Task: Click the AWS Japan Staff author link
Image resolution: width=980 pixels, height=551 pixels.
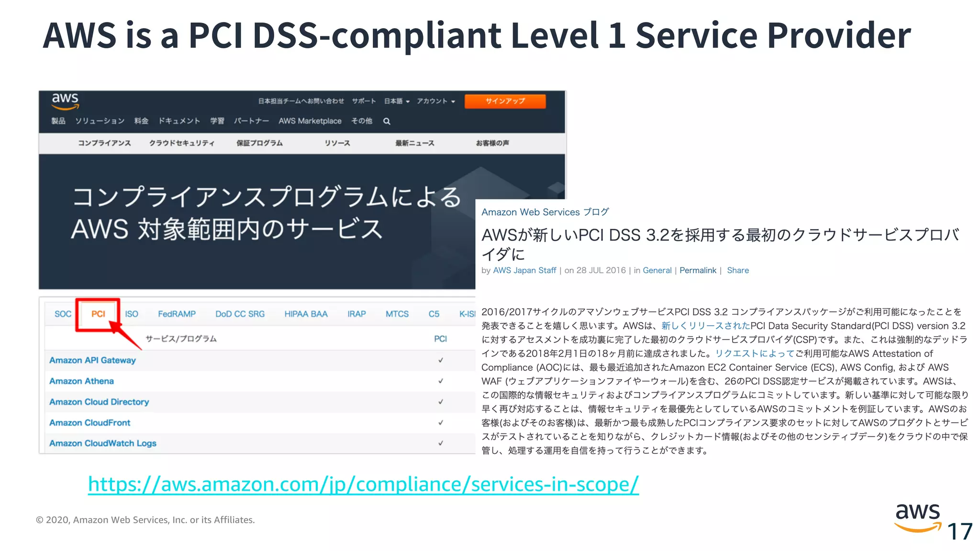Action: (524, 270)
